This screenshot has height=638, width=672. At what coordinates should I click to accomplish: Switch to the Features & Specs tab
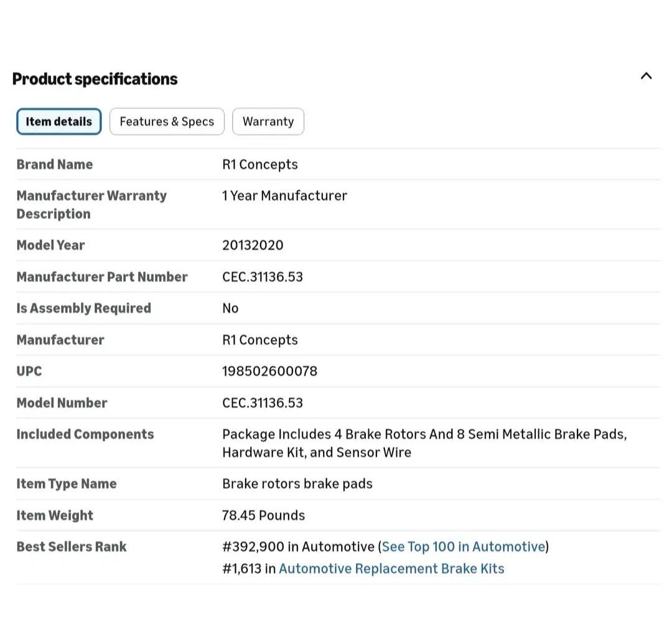pos(167,121)
